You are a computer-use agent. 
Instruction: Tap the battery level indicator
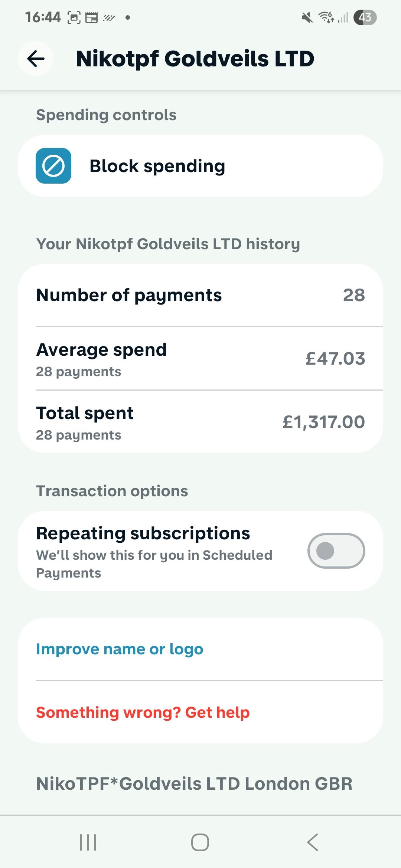365,17
